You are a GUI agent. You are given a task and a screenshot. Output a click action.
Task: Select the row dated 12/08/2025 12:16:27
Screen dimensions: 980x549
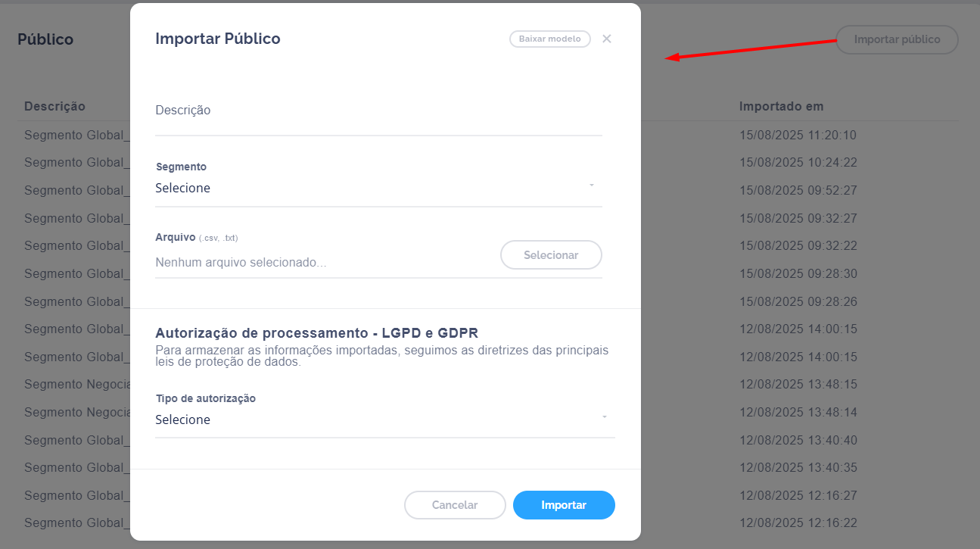click(798, 496)
